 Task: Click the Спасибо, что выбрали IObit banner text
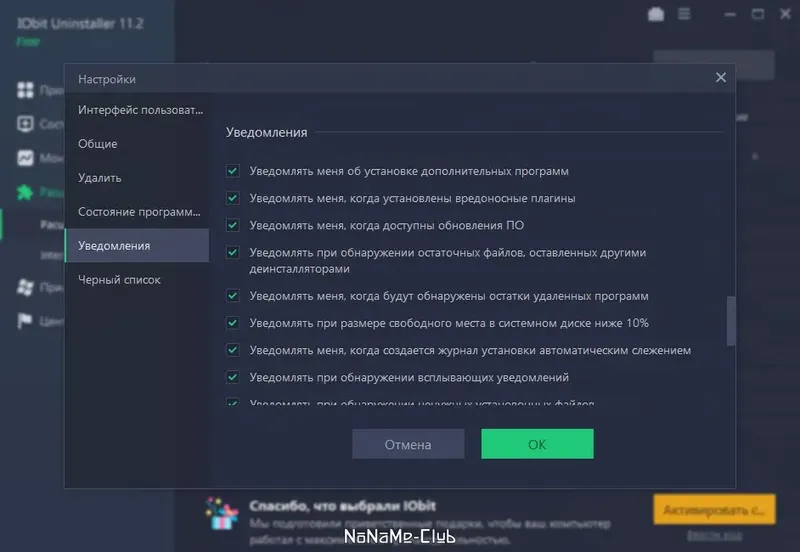pos(342,506)
